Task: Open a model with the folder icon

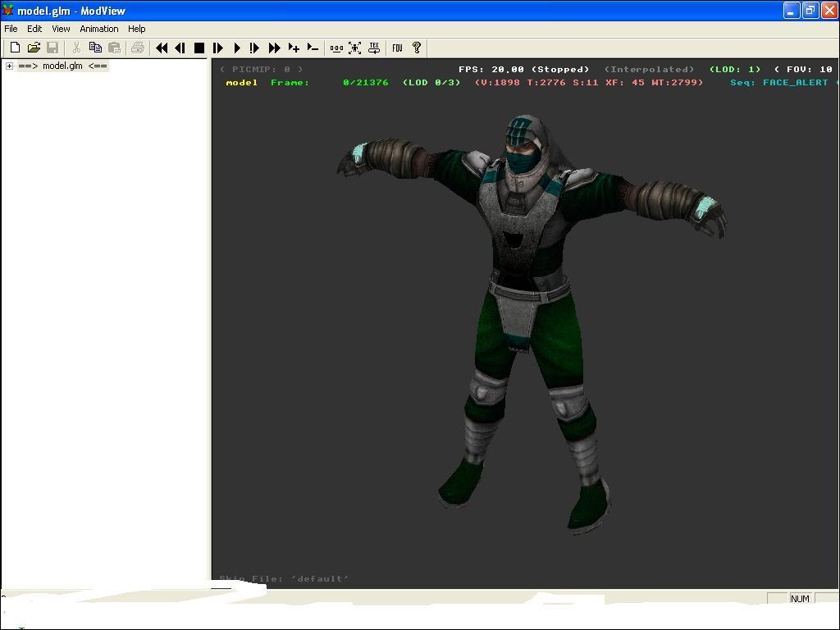Action: pyautogui.click(x=34, y=48)
